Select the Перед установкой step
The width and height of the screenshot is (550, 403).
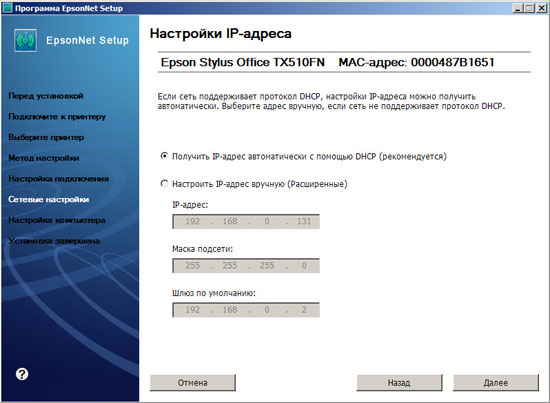pos(46,96)
